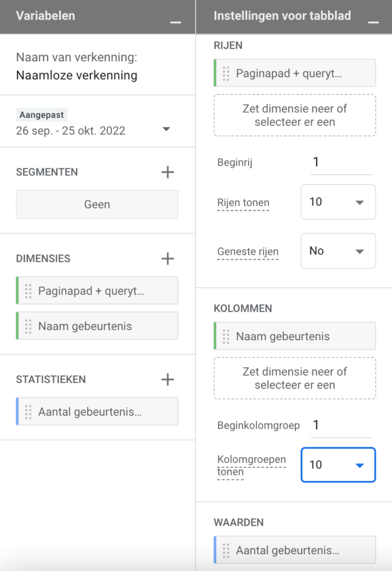Grab drag handle of Aantal gebeurtenissen value chip
This screenshot has height=571, width=392.
226,550
